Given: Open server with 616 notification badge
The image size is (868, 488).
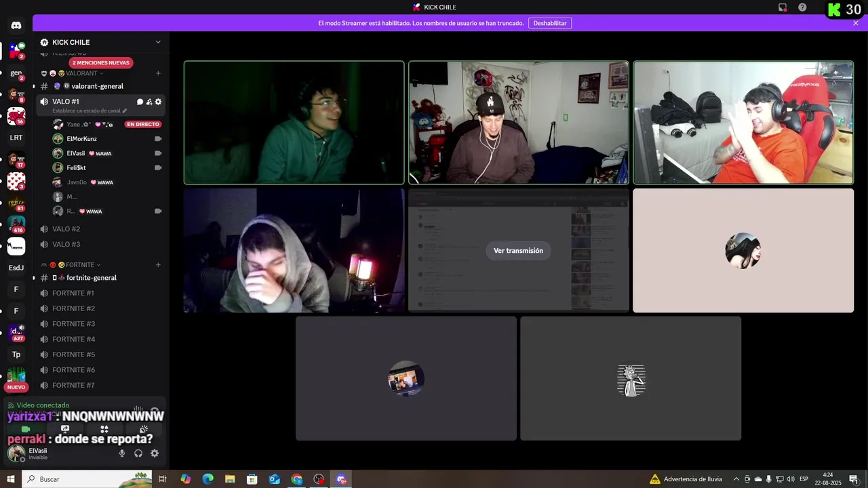Looking at the screenshot, I should 16,224.
